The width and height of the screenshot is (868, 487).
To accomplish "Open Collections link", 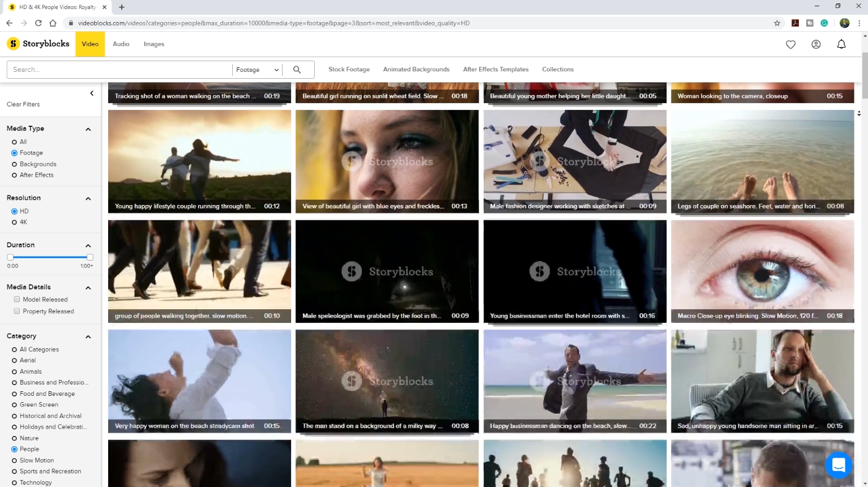I will (558, 69).
